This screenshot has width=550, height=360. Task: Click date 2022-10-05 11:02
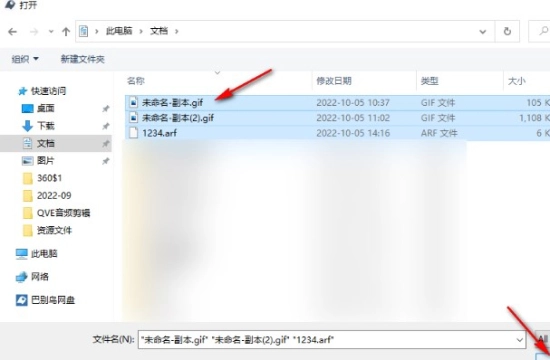coord(353,118)
